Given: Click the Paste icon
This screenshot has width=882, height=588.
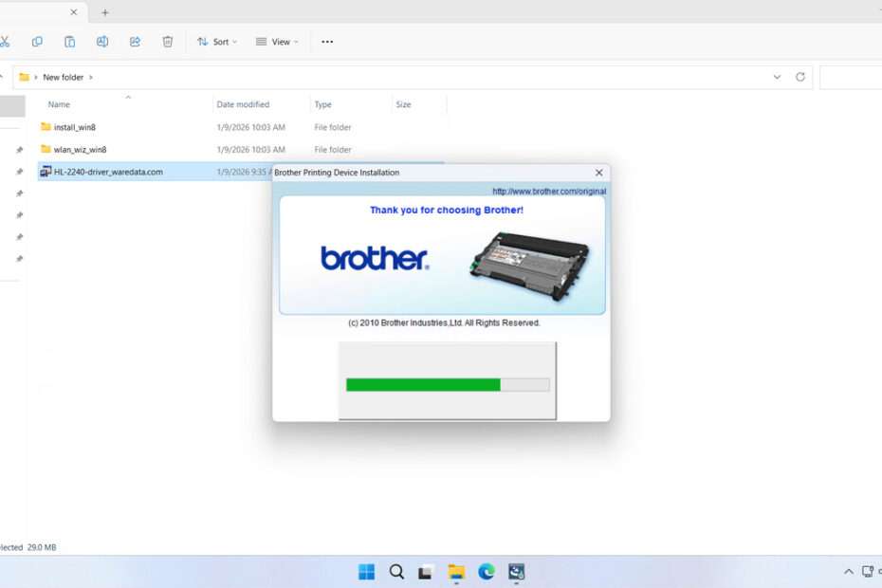Looking at the screenshot, I should pos(69,42).
